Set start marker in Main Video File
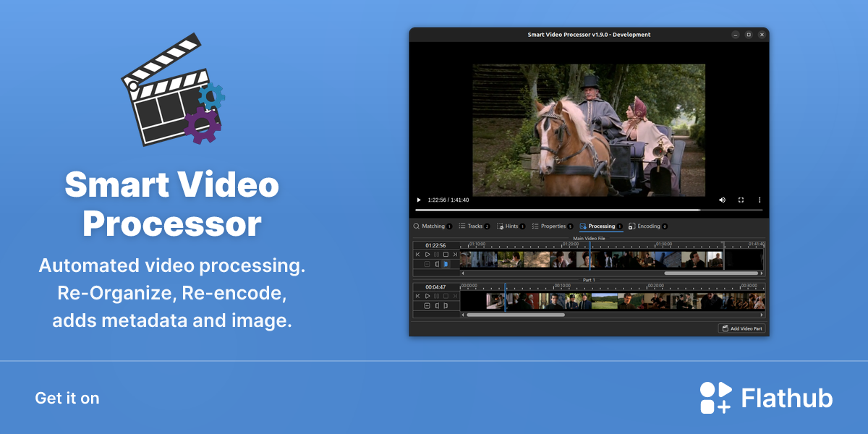This screenshot has width=868, height=434. click(437, 264)
